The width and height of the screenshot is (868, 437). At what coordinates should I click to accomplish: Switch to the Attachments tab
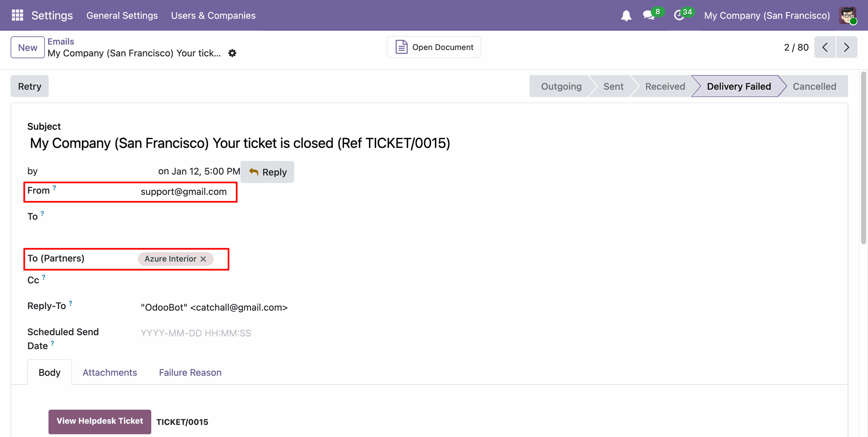click(x=109, y=373)
